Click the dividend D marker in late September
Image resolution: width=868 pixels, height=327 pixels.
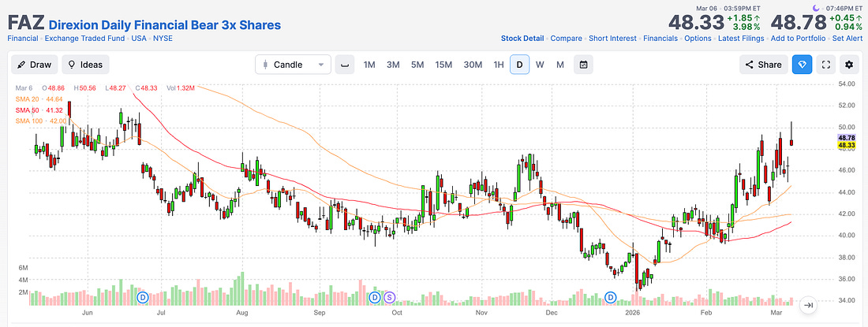[375, 298]
